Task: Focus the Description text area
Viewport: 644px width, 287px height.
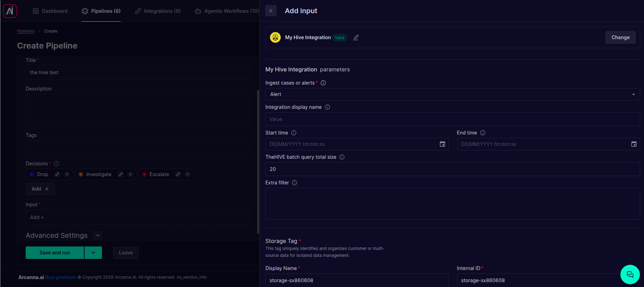Action: [x=137, y=110]
